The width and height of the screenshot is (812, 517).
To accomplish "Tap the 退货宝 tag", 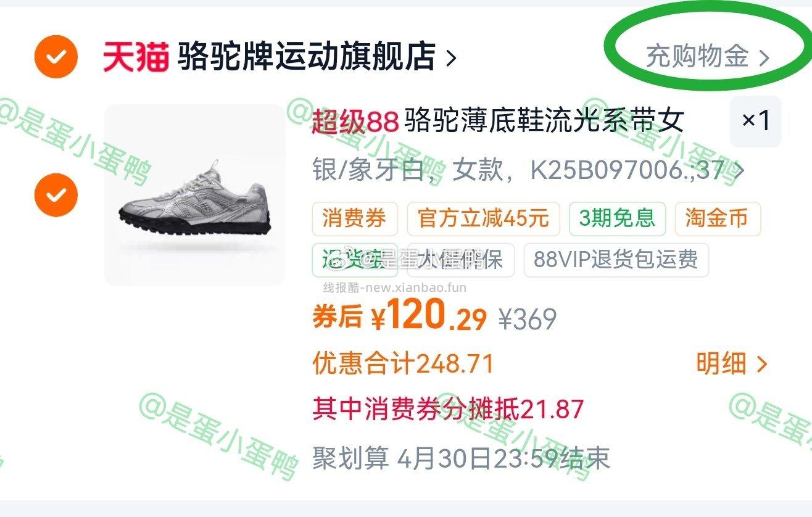I will [x=354, y=260].
